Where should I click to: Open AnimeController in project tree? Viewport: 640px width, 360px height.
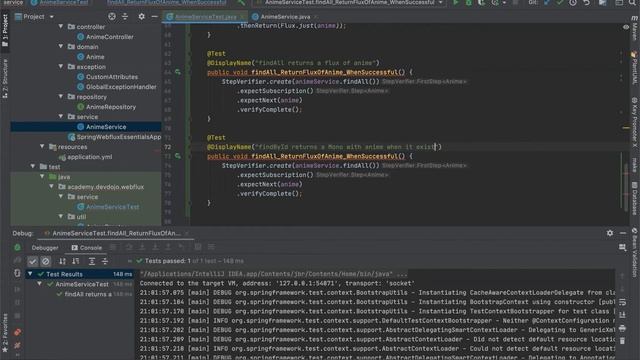[x=109, y=37]
